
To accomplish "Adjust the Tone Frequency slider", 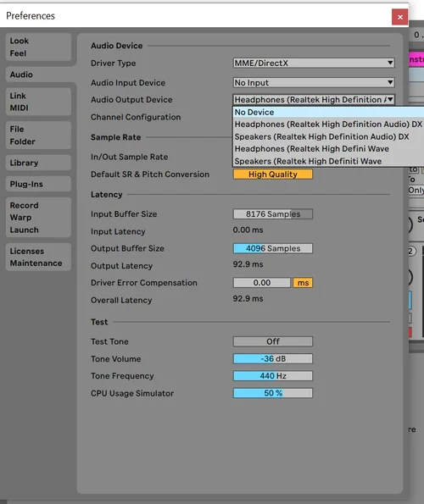I will click(273, 376).
